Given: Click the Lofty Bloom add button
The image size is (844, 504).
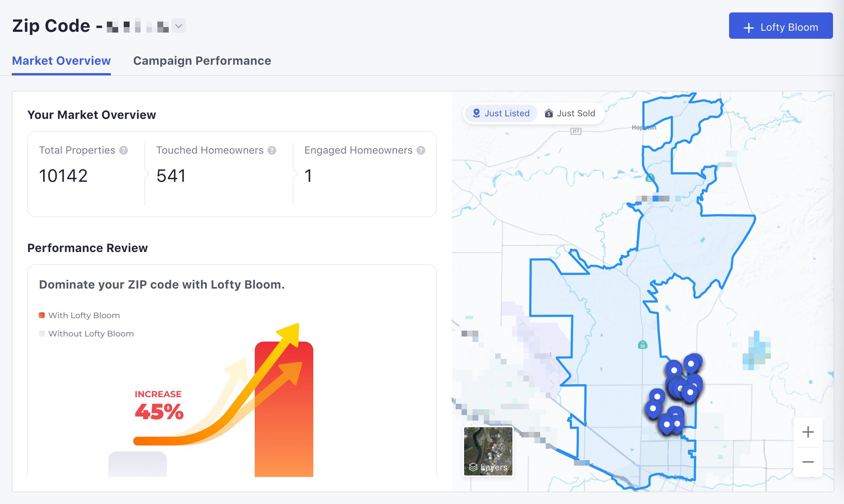Looking at the screenshot, I should click(x=780, y=26).
